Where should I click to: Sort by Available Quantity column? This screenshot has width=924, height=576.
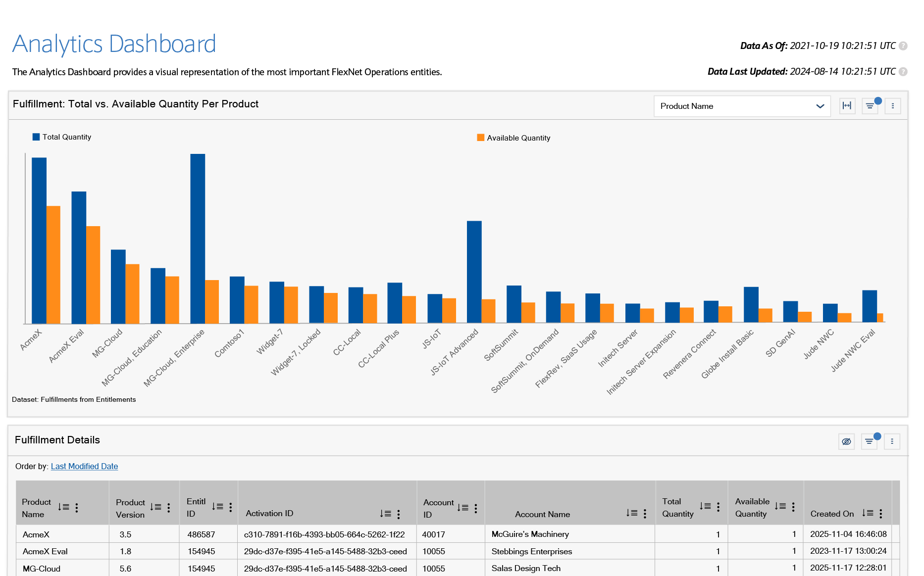pyautogui.click(x=780, y=506)
